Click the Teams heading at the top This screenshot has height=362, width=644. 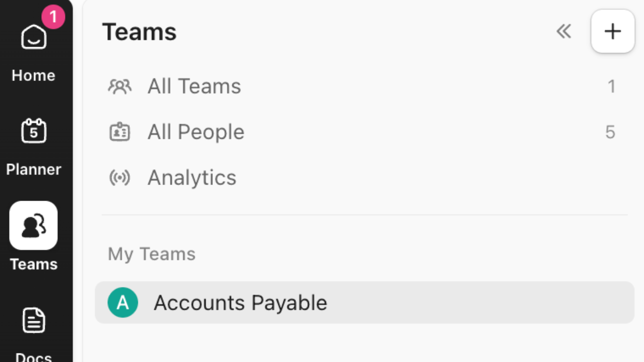tap(139, 31)
